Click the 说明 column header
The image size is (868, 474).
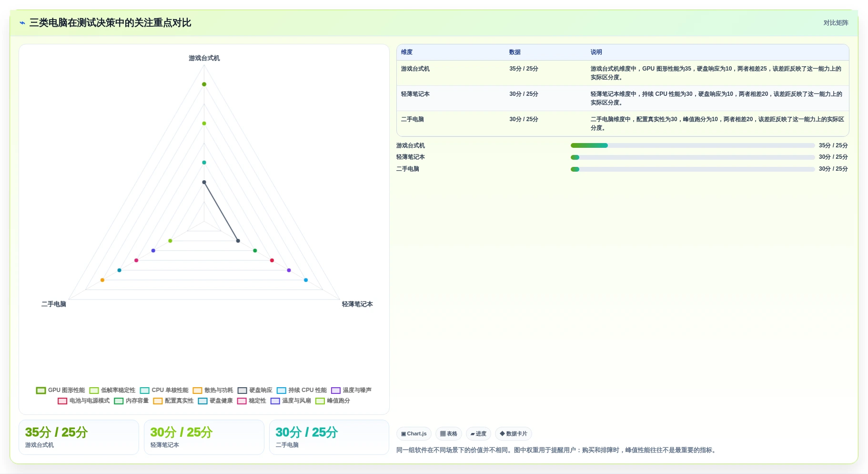(596, 52)
